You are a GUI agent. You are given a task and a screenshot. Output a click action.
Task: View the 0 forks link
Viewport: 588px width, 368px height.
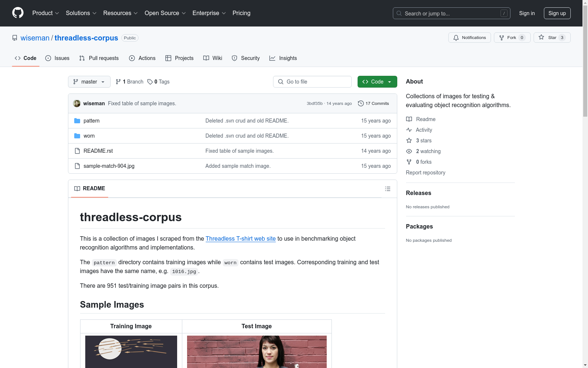pyautogui.click(x=419, y=162)
